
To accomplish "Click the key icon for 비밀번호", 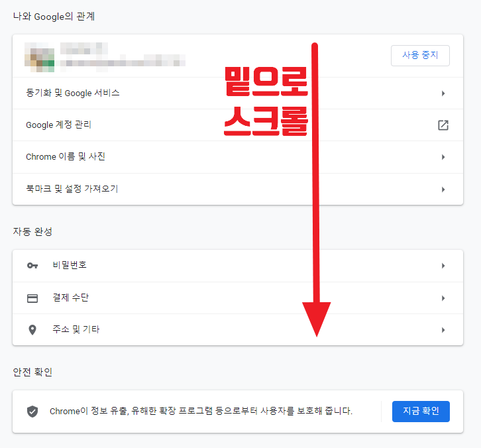I will click(x=32, y=266).
